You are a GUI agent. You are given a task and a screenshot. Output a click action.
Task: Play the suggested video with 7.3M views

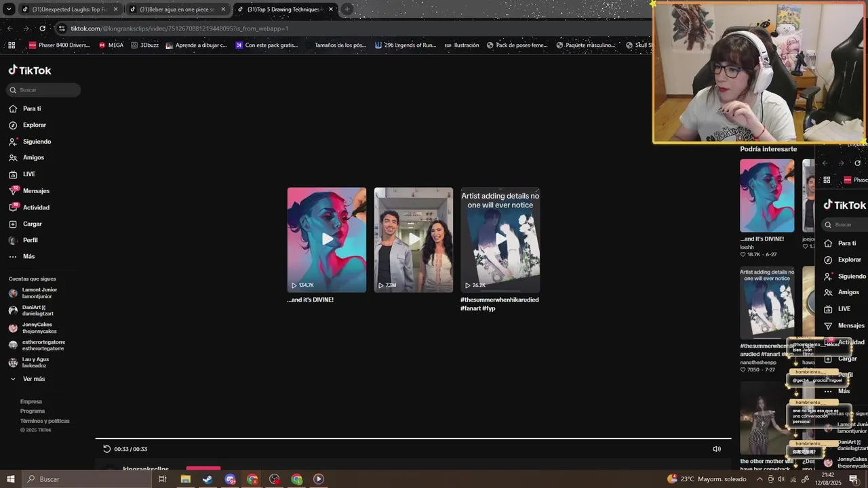pos(414,240)
